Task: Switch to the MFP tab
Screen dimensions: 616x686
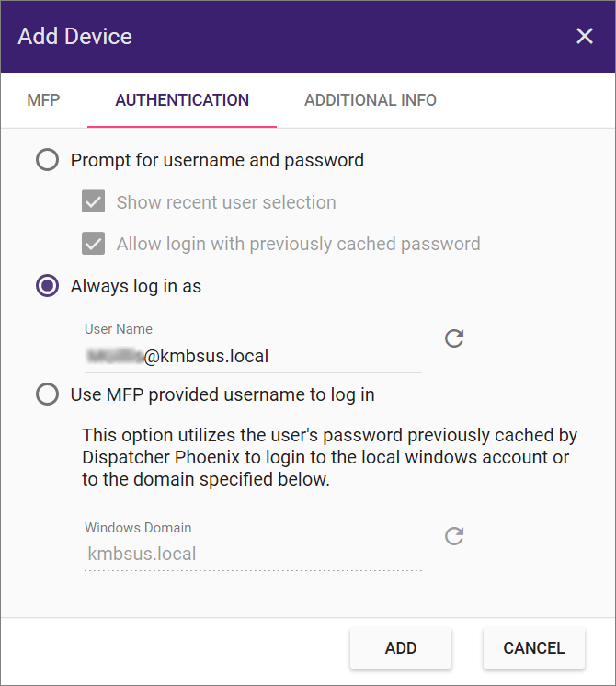Action: tap(43, 100)
